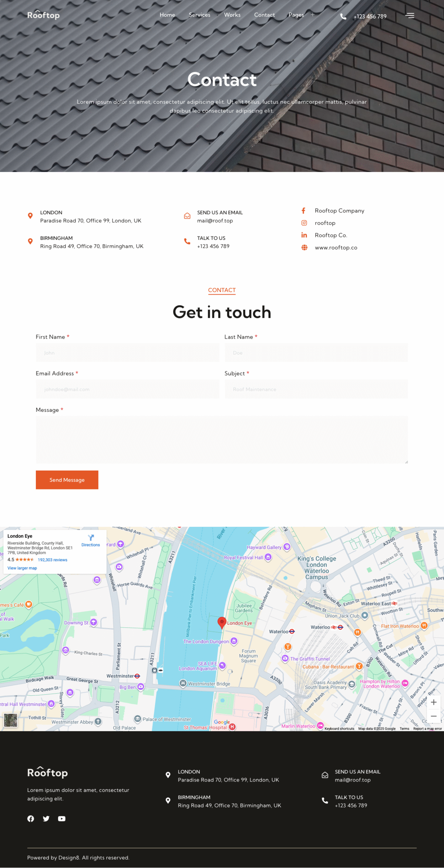Open the Twitter icon in footer
Image resolution: width=444 pixels, height=868 pixels.
click(x=46, y=819)
